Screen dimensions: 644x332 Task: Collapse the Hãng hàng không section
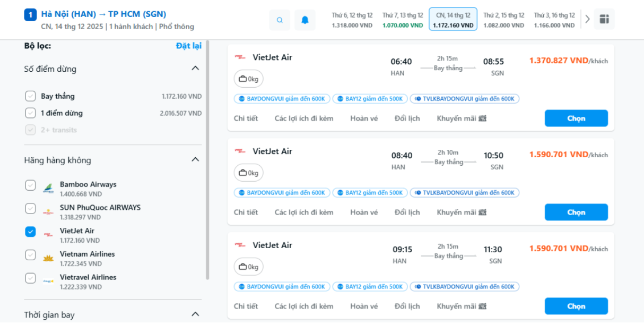[195, 160]
